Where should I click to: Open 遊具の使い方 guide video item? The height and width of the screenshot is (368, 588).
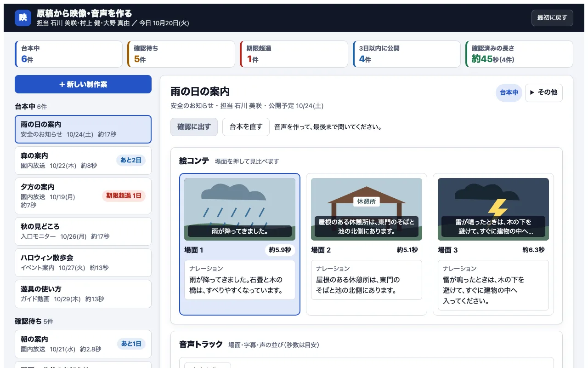83,294
